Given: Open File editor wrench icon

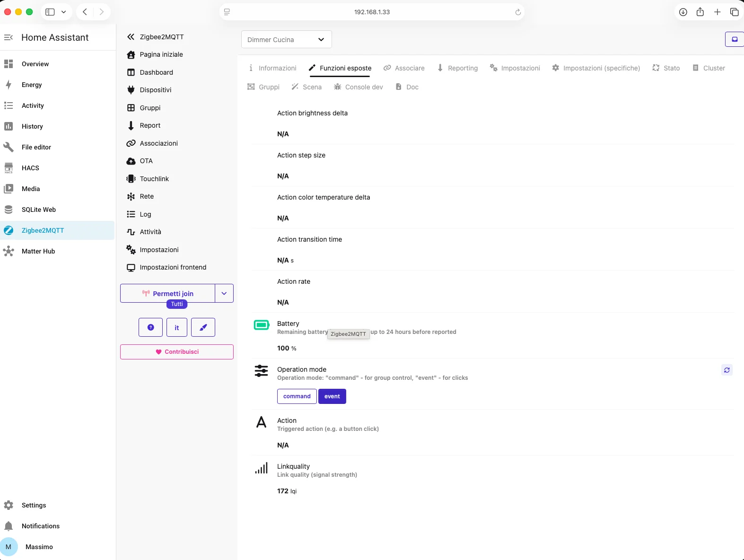Looking at the screenshot, I should (x=9, y=147).
